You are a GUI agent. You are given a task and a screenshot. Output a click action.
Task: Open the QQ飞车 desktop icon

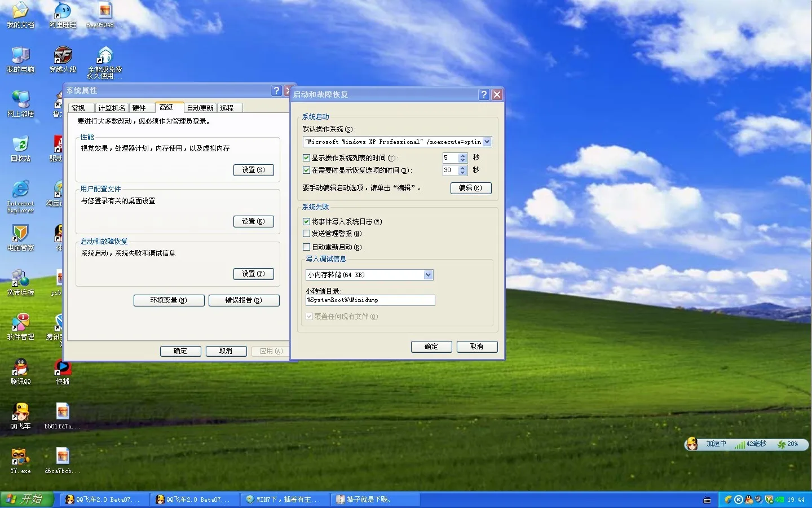click(20, 414)
